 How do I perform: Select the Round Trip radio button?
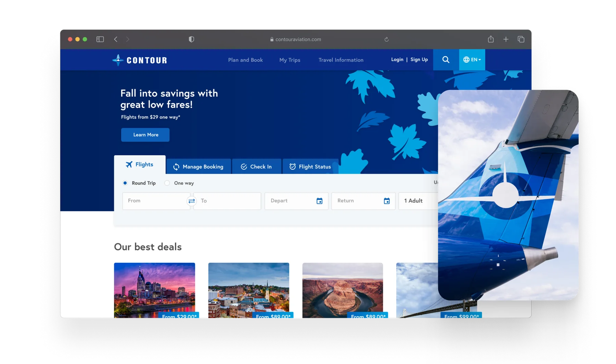125,183
